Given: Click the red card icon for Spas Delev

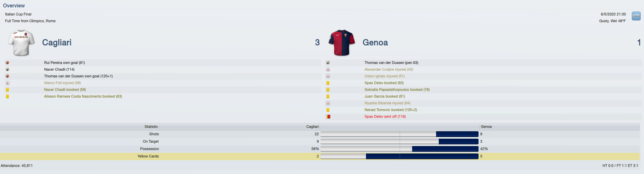Looking at the screenshot, I should pos(328,116).
